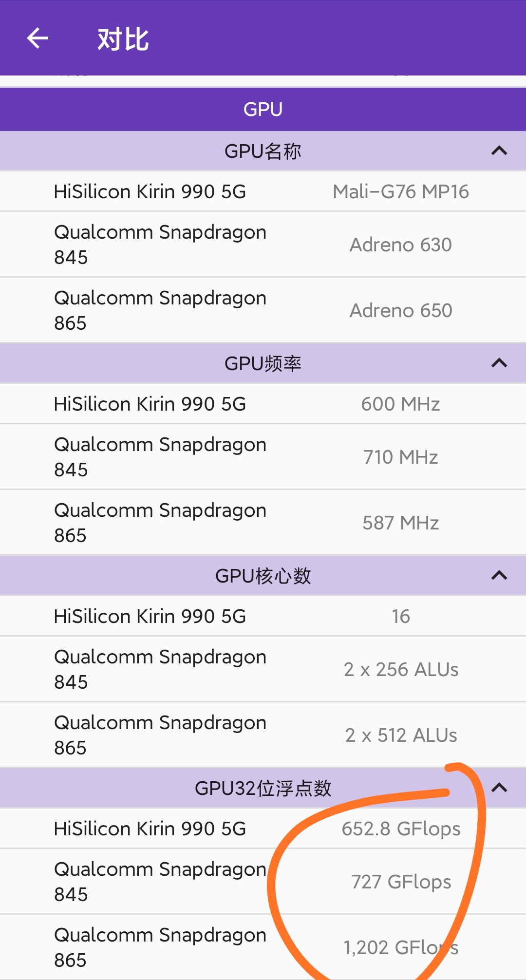Tap the 587 MHz frequency value
Screen dimensions: 526x980
coord(400,523)
